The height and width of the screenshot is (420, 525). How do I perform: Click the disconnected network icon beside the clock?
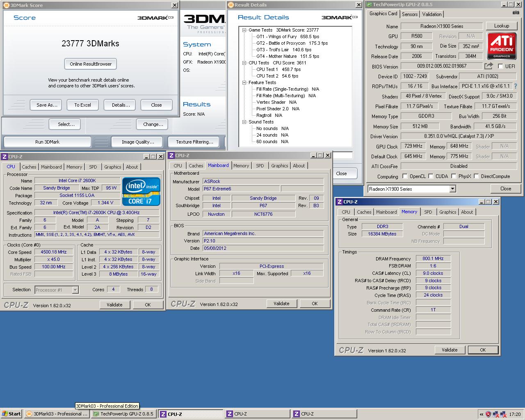click(502, 414)
